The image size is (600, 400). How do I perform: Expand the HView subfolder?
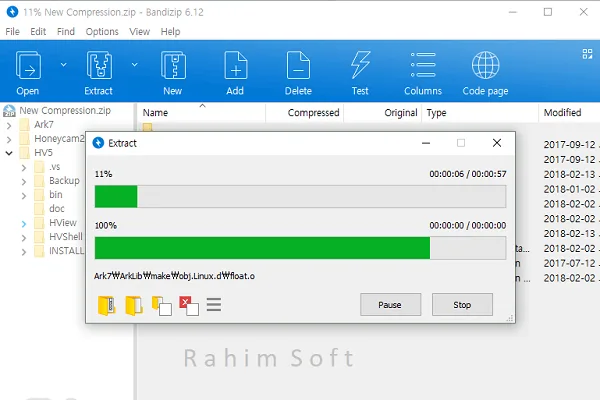[x=24, y=224]
